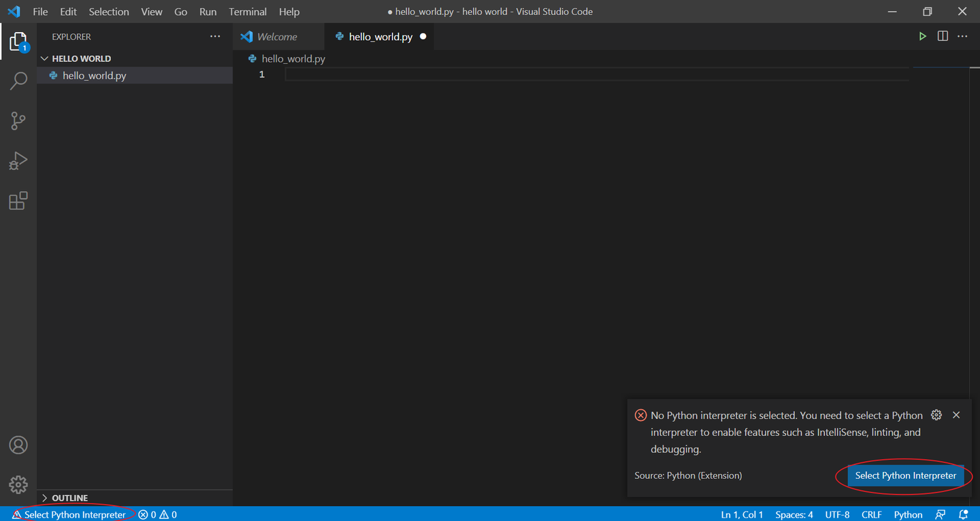
Task: Run the Python file using the play button
Action: [x=922, y=36]
